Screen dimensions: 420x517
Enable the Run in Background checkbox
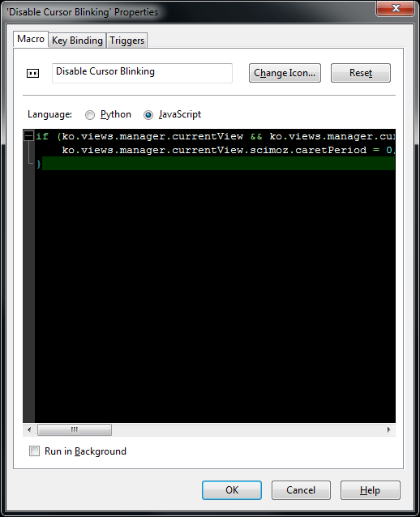pyautogui.click(x=34, y=451)
